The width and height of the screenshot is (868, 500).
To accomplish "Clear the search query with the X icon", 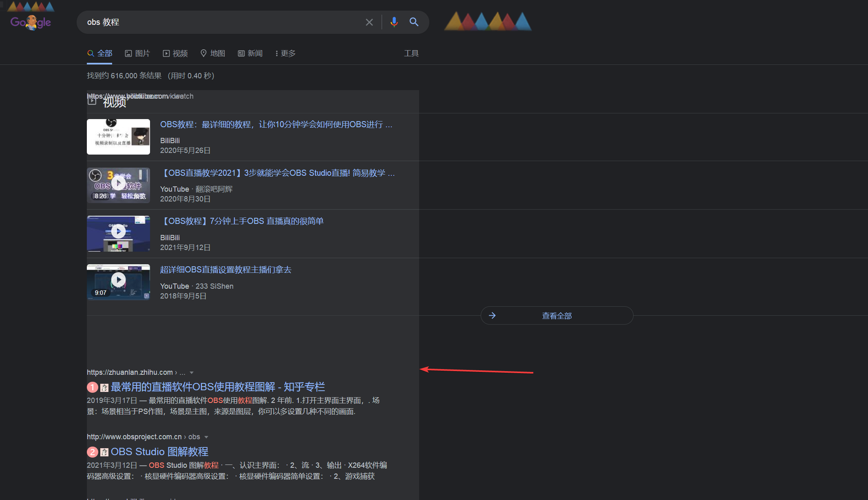I will [369, 22].
